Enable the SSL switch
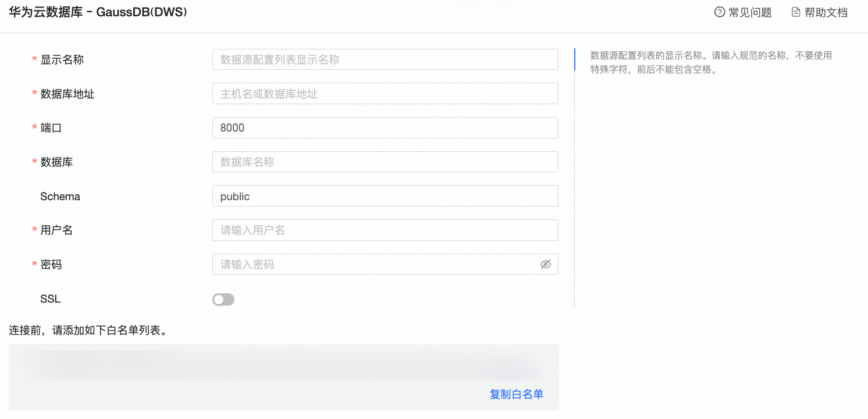The height and width of the screenshot is (419, 868). point(223,299)
